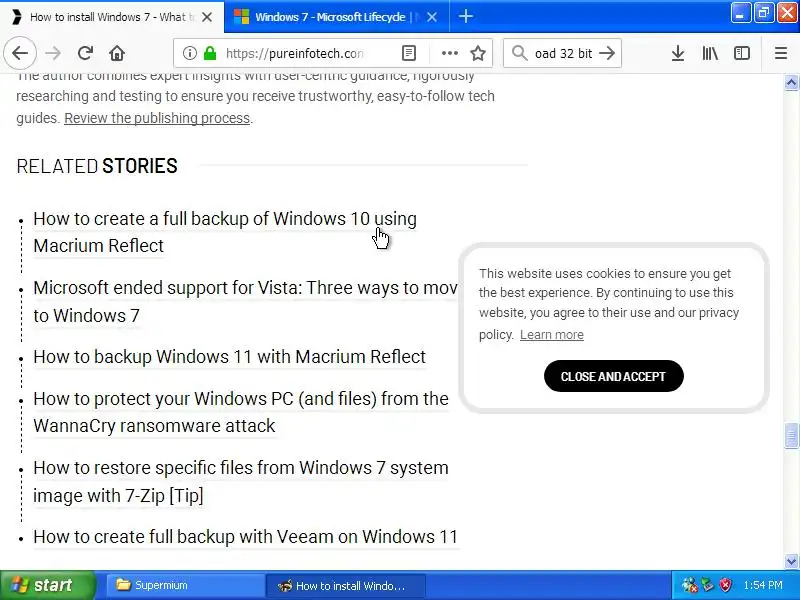800x600 pixels.
Task: Click the search magnifier icon
Action: click(x=519, y=53)
